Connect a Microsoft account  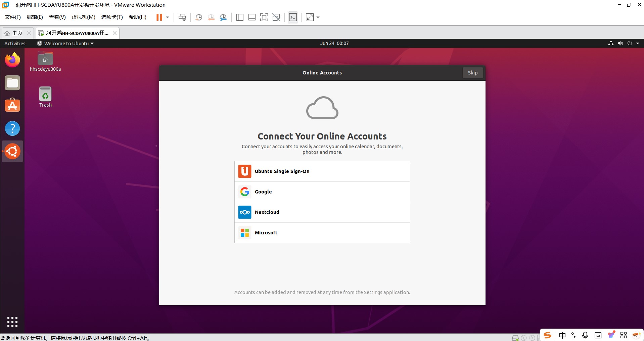click(x=322, y=233)
